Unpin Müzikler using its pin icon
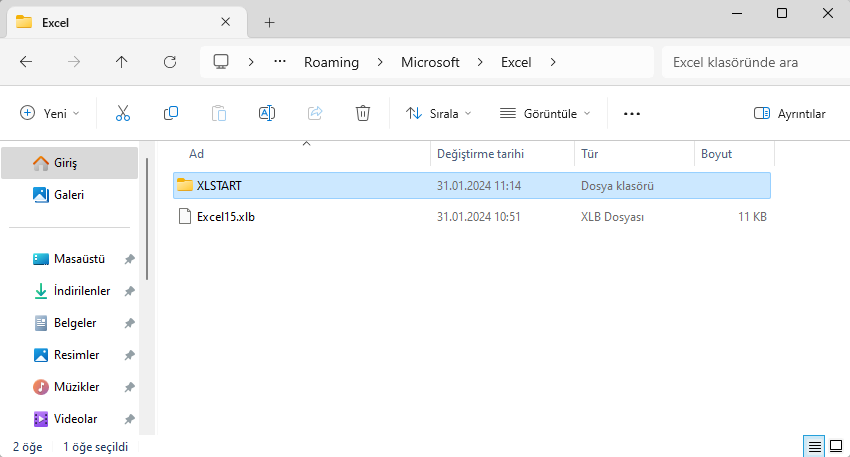The image size is (850, 457). tap(130, 387)
